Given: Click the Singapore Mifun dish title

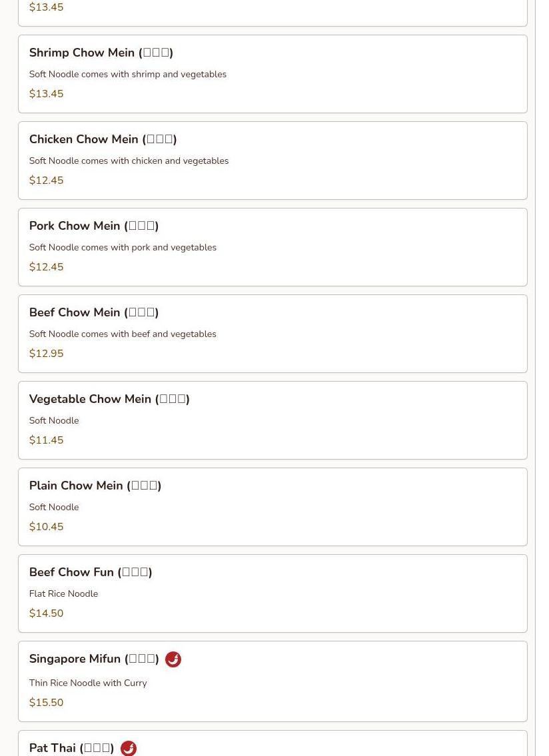Looking at the screenshot, I should pyautogui.click(x=93, y=659).
